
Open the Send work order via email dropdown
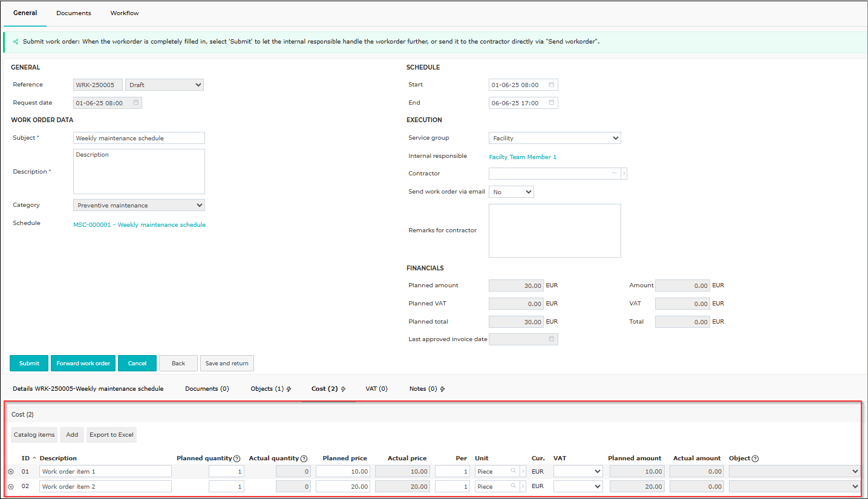(x=511, y=192)
